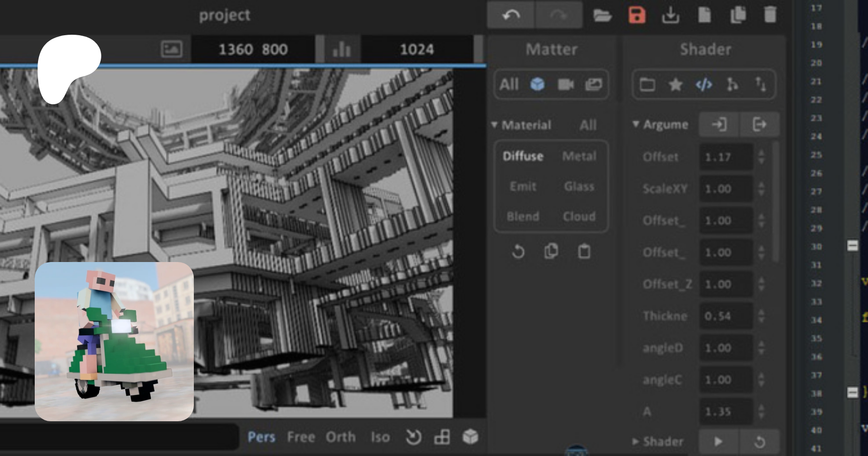The image size is (868, 456).
Task: Switch to Orth camera view
Action: click(340, 437)
